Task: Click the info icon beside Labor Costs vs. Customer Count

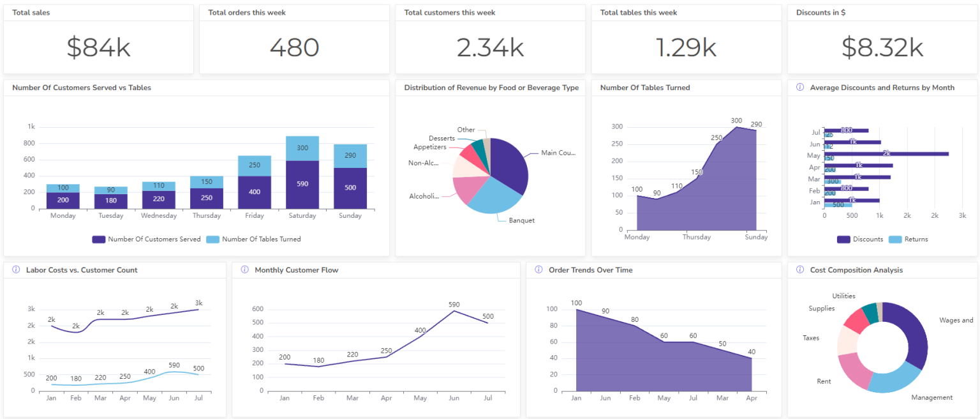Action: [x=15, y=270]
